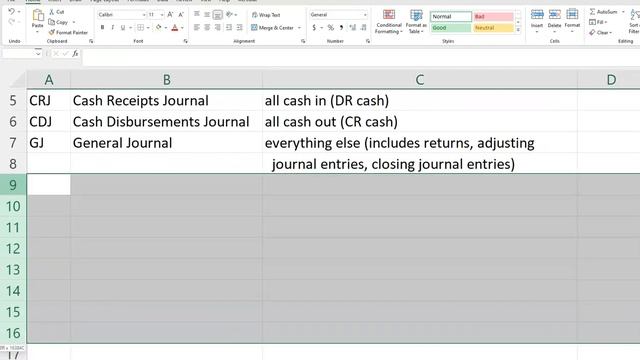Decrease decimal places
Image resolution: width=640 pixels, height=360 pixels.
[363, 28]
